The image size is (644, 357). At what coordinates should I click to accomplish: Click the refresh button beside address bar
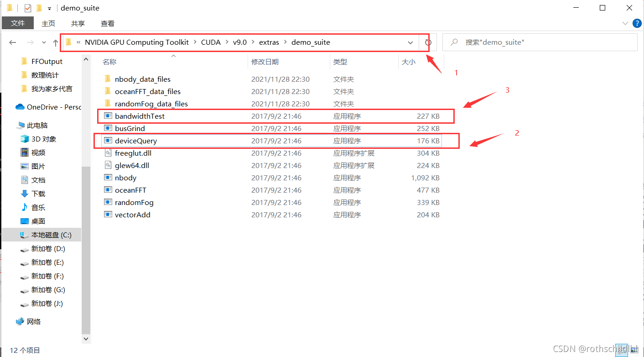428,42
